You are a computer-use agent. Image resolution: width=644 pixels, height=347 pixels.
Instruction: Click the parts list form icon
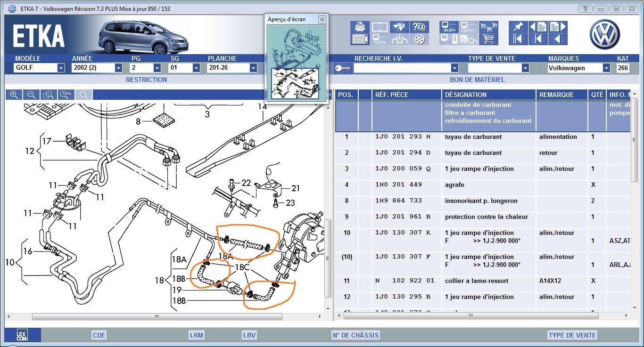click(x=360, y=39)
